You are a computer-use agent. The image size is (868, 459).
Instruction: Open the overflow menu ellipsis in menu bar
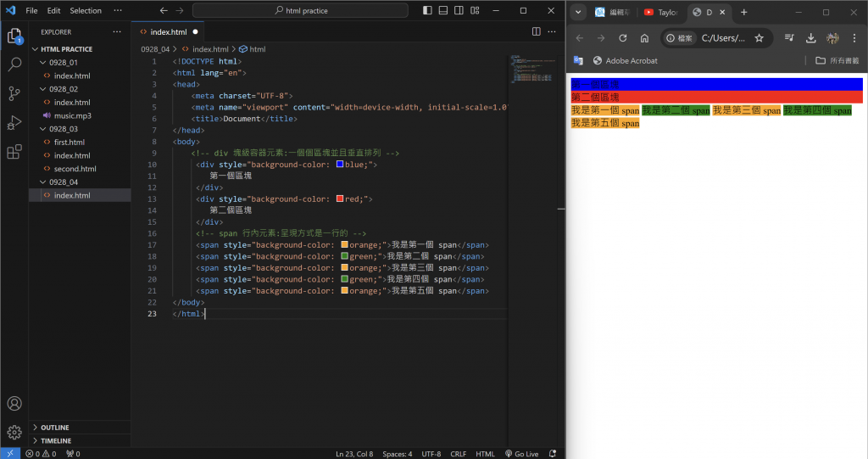[x=117, y=10]
